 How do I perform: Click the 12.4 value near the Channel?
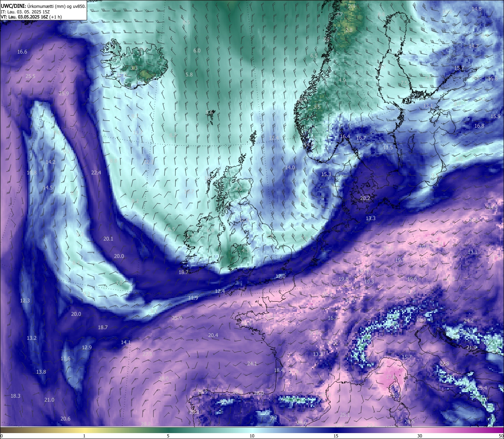coord(220,291)
